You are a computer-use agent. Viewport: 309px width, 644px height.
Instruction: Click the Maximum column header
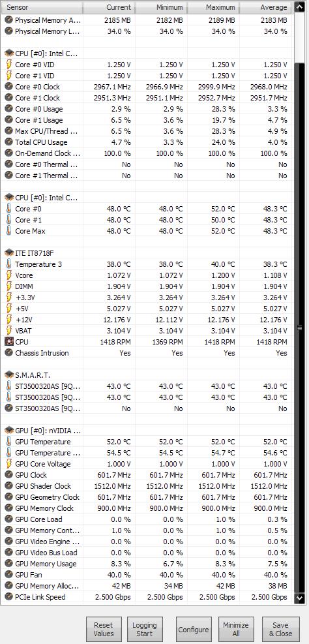(213, 7)
